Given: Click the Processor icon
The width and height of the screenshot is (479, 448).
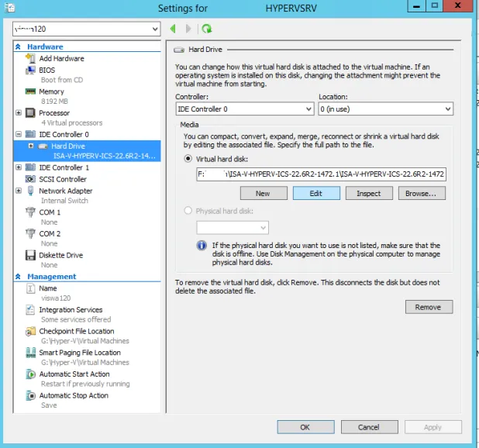Looking at the screenshot, I should [x=30, y=112].
